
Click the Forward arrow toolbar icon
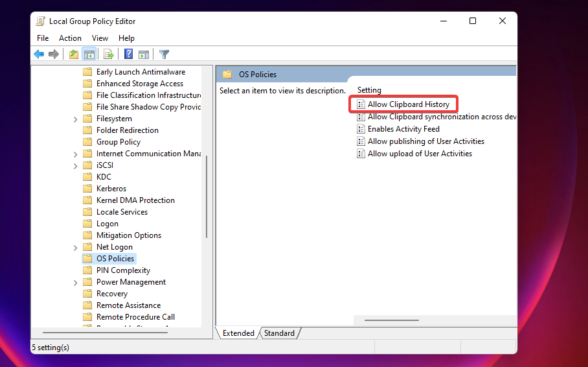coord(54,54)
